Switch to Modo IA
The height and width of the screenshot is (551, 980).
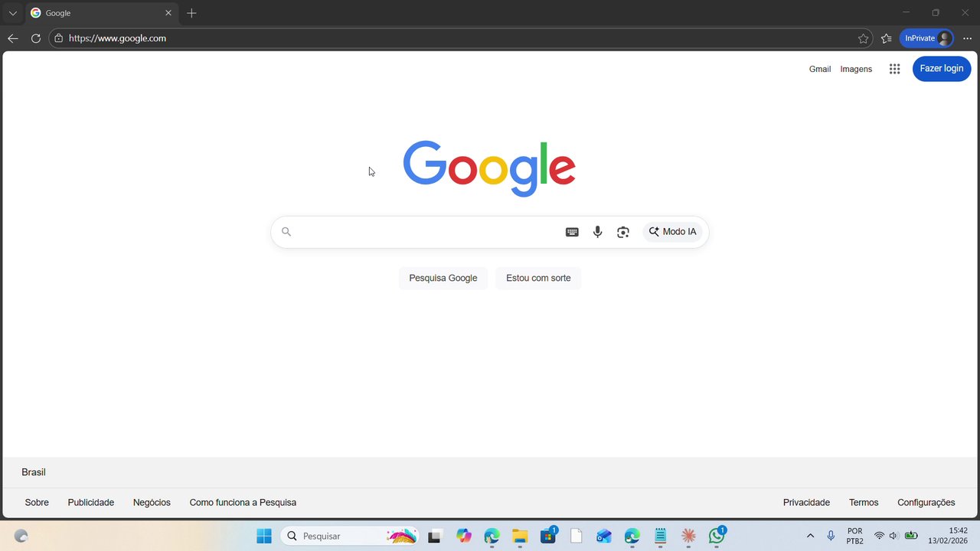coord(673,232)
